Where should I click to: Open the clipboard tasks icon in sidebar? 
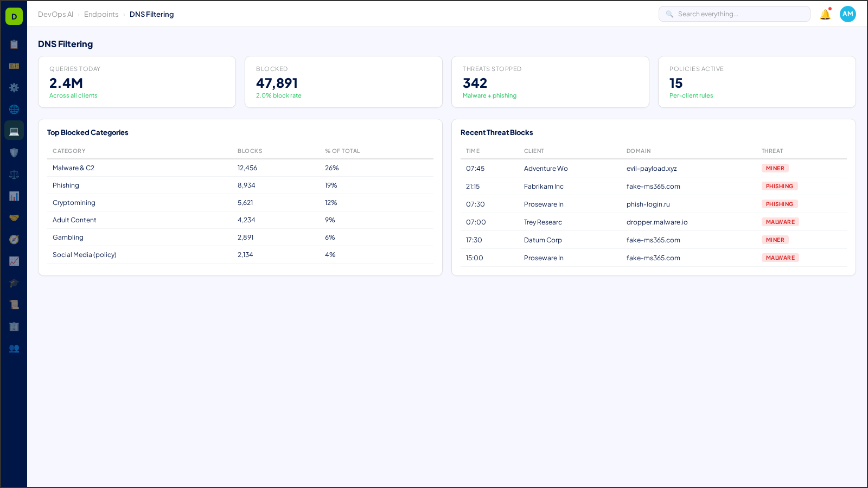point(14,44)
